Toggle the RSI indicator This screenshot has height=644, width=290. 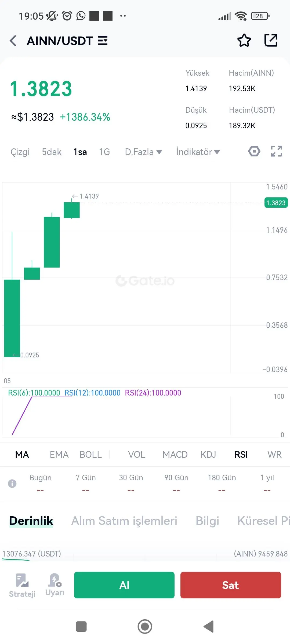(x=241, y=455)
